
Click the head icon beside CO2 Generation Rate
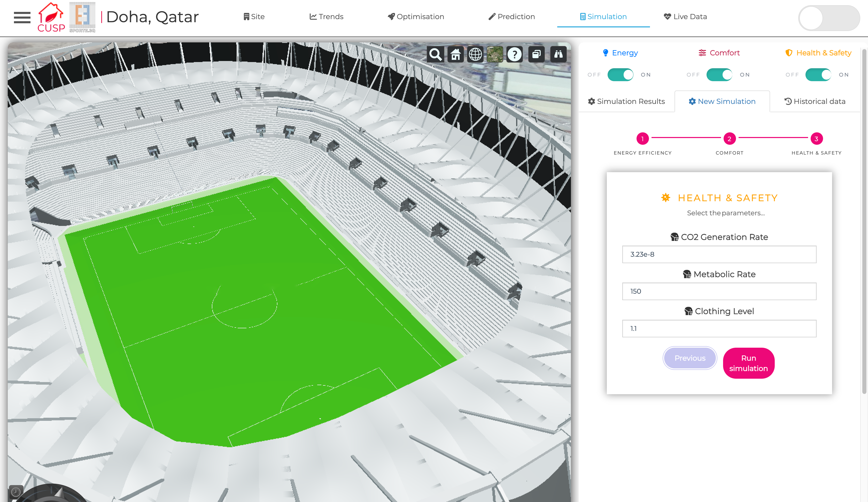tap(675, 237)
